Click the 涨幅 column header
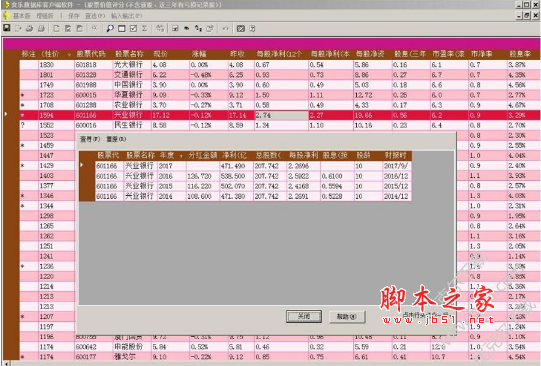The image size is (541, 366). 199,54
